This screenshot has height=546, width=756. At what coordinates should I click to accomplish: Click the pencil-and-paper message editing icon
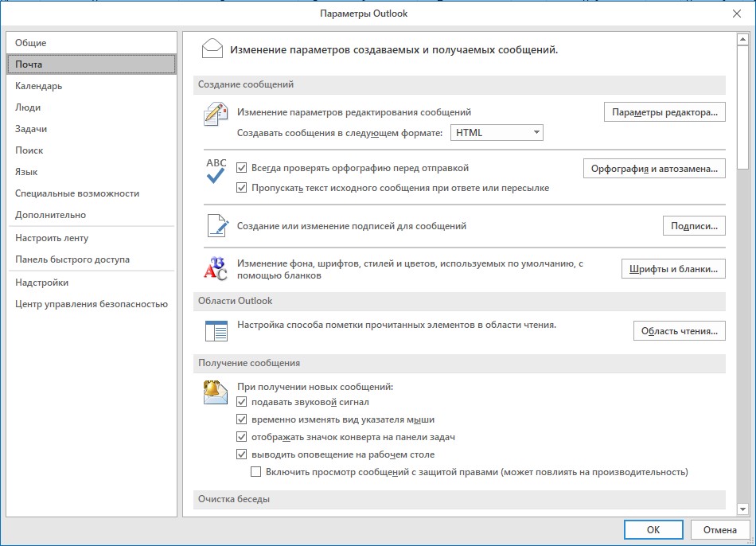point(215,114)
